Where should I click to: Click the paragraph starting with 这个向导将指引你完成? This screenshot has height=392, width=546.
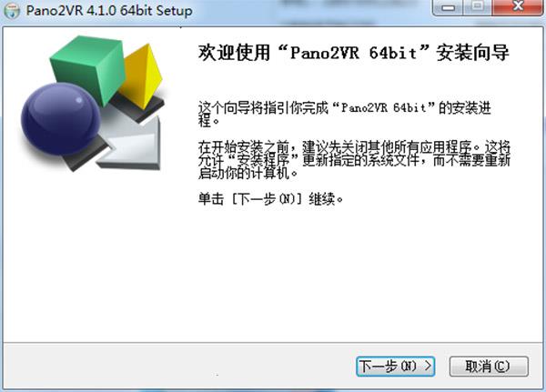(x=345, y=115)
